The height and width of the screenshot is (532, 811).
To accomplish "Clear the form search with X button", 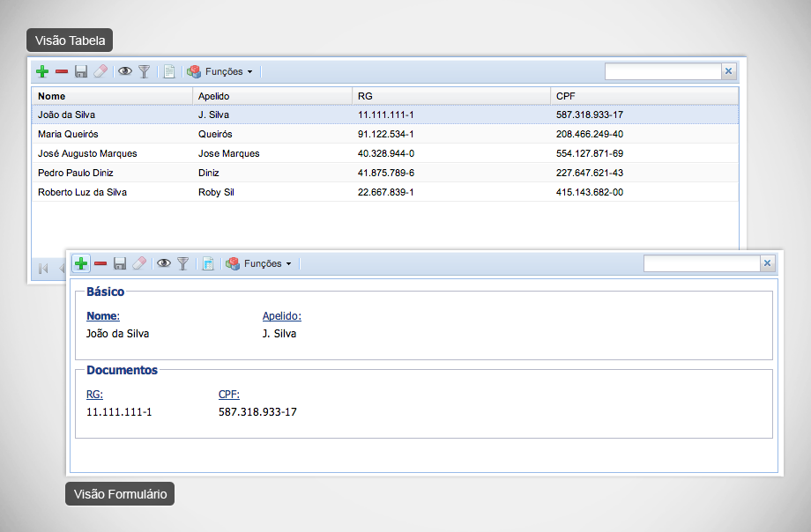I will (x=767, y=263).
